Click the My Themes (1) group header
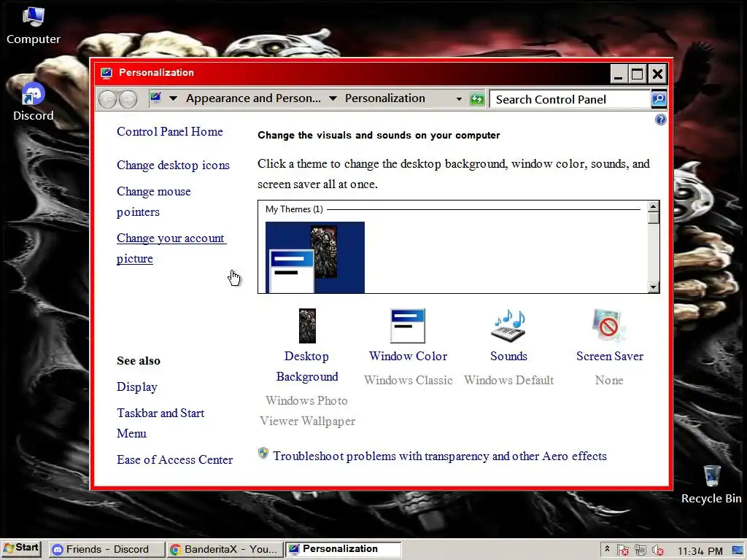747x560 pixels. pos(294,209)
